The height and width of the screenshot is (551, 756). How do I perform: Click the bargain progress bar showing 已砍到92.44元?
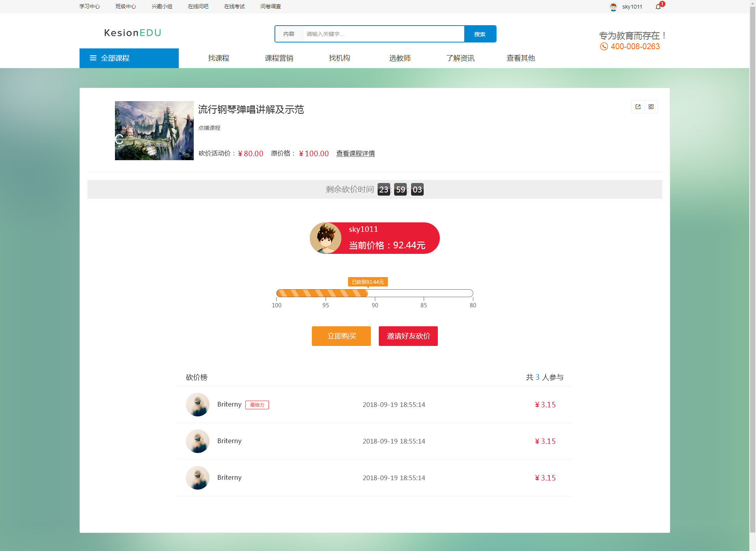tap(375, 293)
